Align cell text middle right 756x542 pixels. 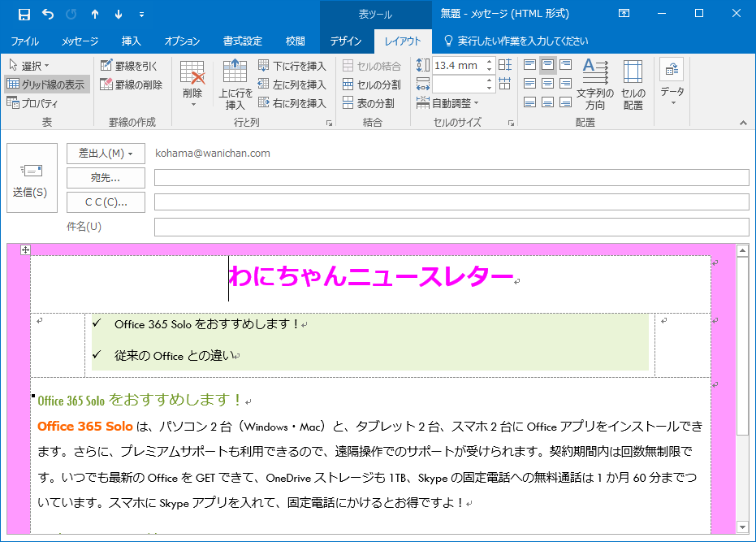click(x=565, y=84)
